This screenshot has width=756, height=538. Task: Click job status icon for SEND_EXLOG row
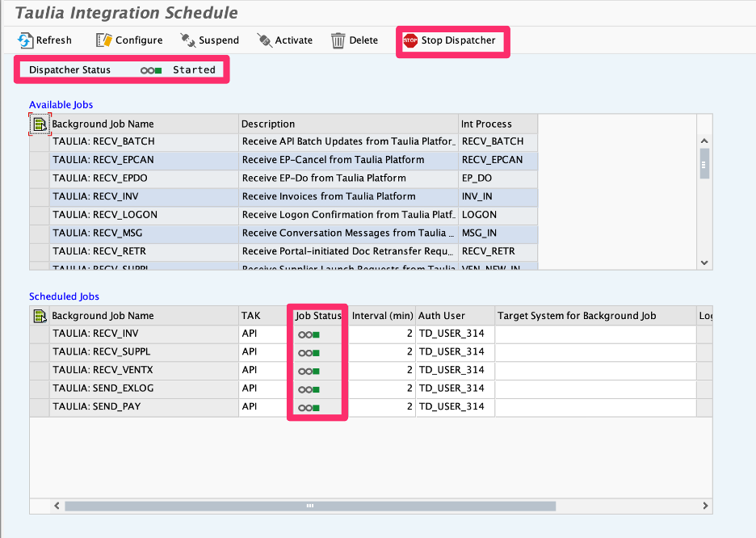309,389
